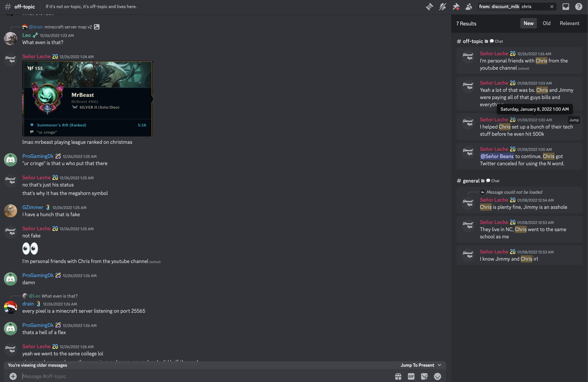Open result 'Yeah a lot of that was bs'

click(519, 94)
